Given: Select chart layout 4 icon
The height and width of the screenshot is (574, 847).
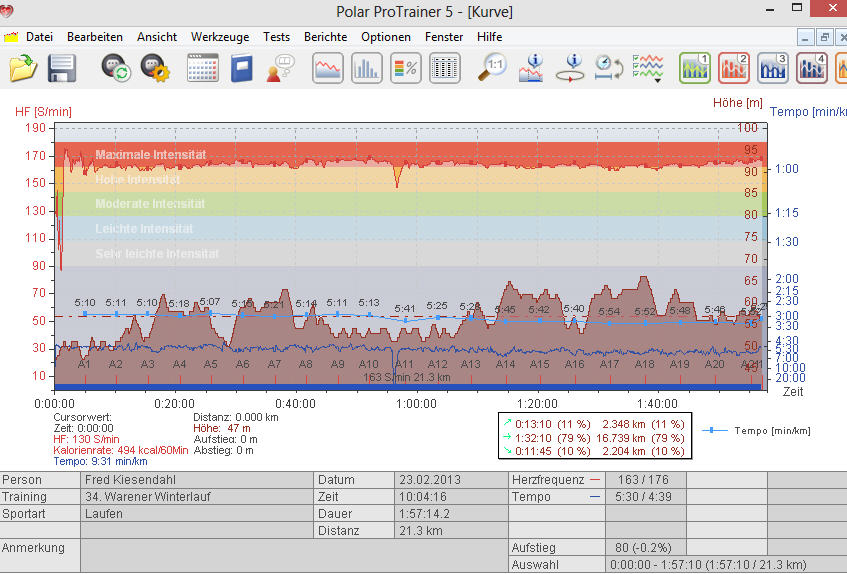Looking at the screenshot, I should point(811,68).
